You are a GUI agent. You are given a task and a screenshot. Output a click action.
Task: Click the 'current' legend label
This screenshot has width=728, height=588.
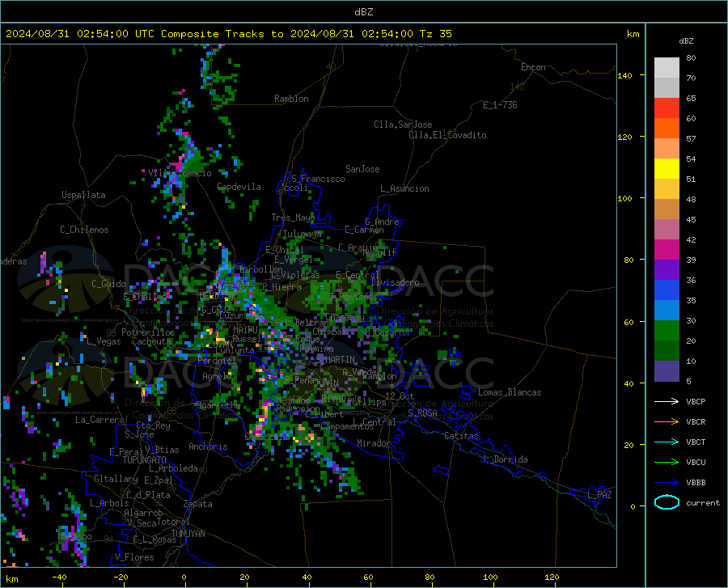click(703, 502)
